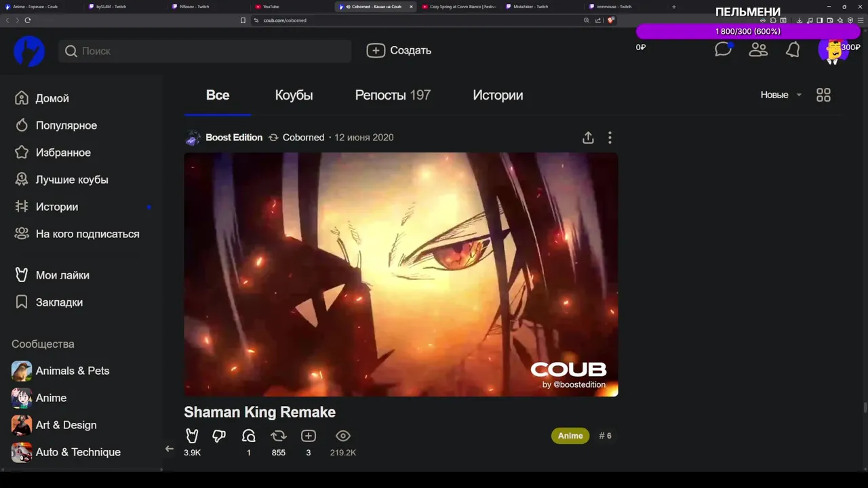Click the Coub logo home icon
Image resolution: width=868 pixels, height=488 pixels.
point(29,51)
